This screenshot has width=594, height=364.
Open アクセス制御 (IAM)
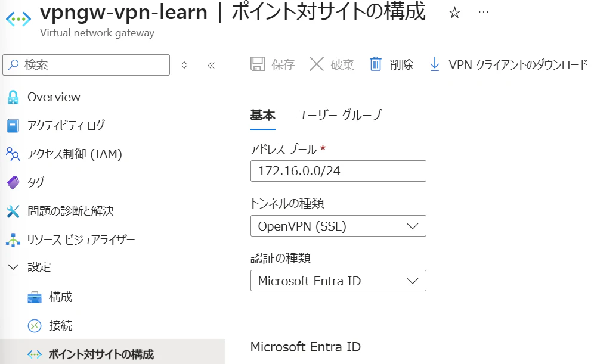pos(75,154)
